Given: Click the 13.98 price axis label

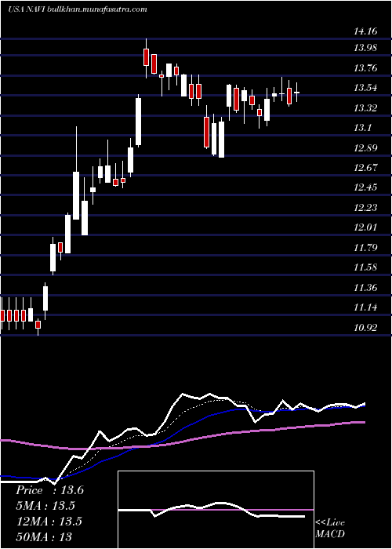Looking at the screenshot, I should tap(365, 48).
